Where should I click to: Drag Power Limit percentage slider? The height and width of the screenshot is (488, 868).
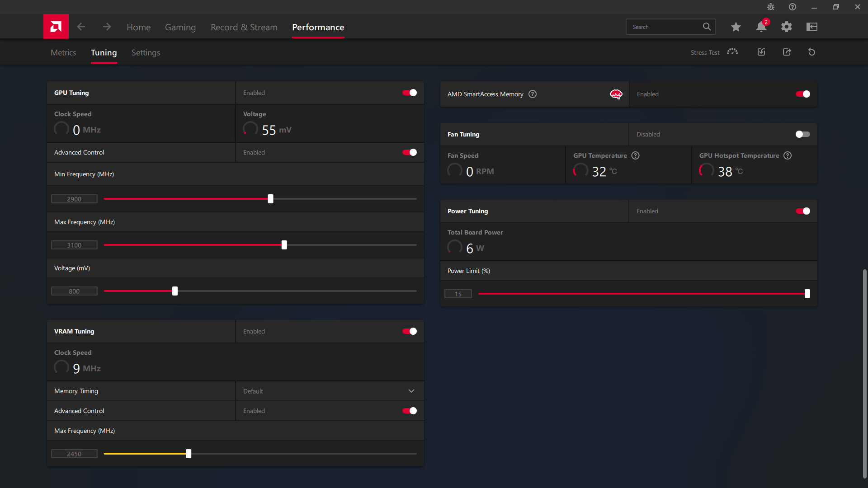807,294
